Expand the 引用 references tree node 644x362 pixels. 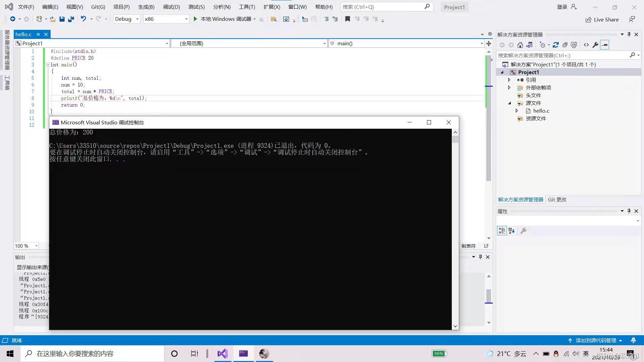(509, 80)
